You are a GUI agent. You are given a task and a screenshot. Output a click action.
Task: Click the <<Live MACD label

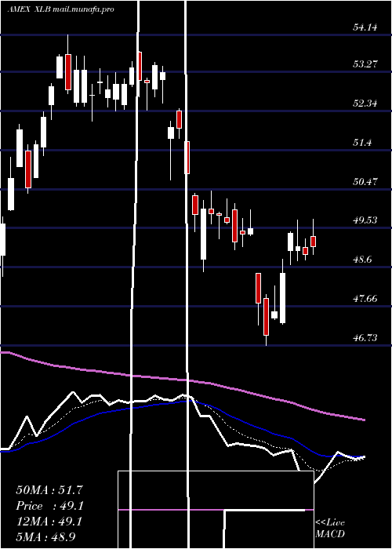(x=330, y=528)
